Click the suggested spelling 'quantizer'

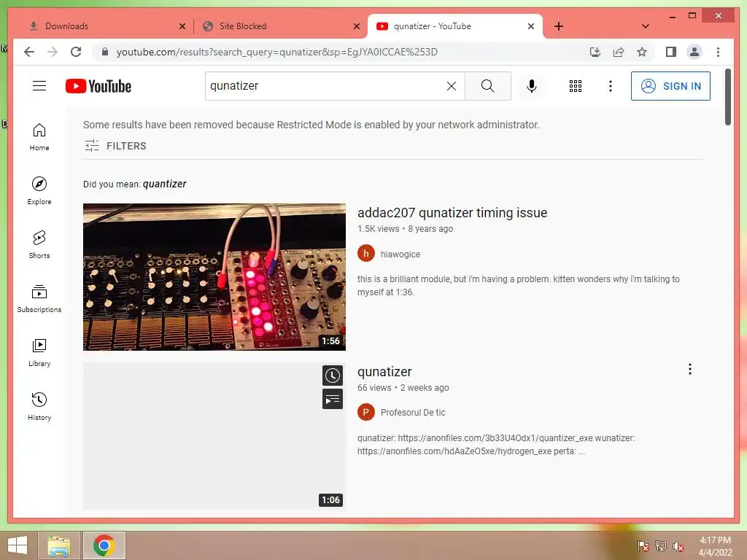pyautogui.click(x=164, y=184)
